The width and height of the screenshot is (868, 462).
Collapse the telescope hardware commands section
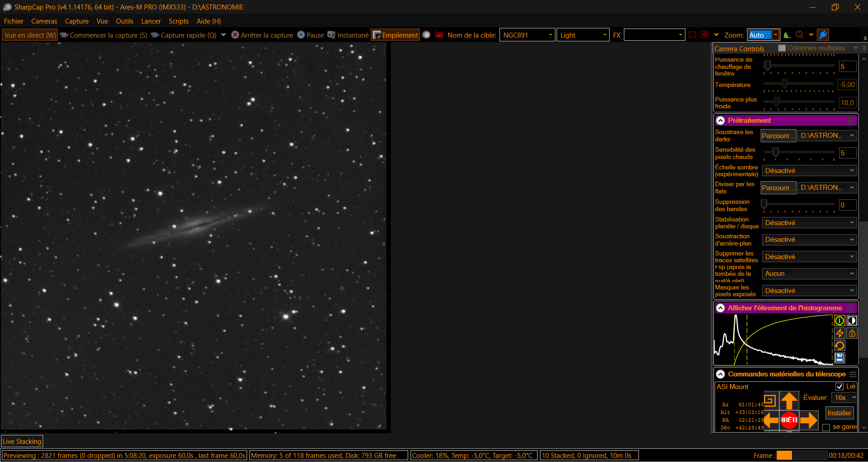(x=720, y=374)
